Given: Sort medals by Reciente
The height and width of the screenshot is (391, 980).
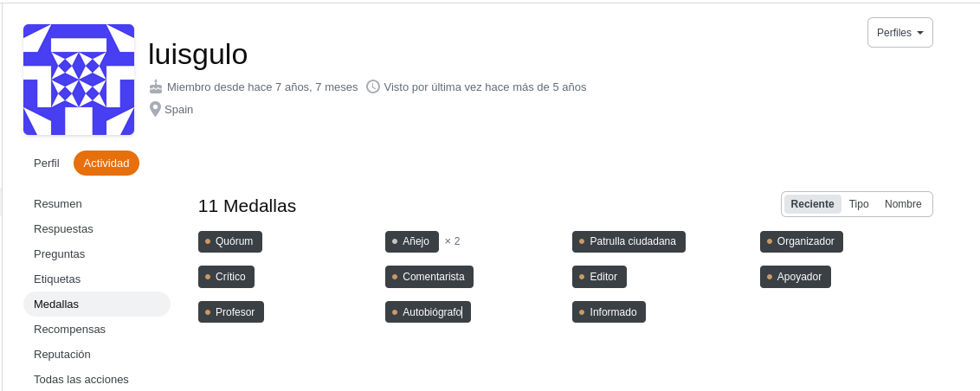Looking at the screenshot, I should pyautogui.click(x=812, y=204).
